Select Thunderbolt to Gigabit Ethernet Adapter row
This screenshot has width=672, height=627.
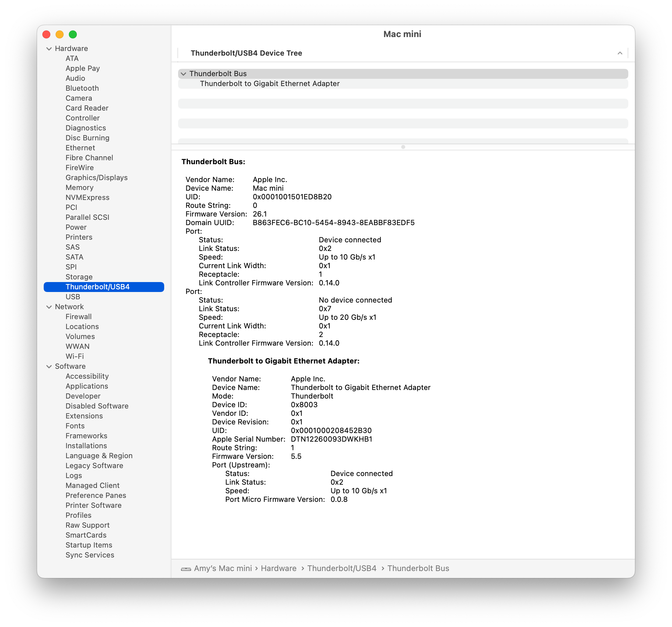click(x=269, y=83)
